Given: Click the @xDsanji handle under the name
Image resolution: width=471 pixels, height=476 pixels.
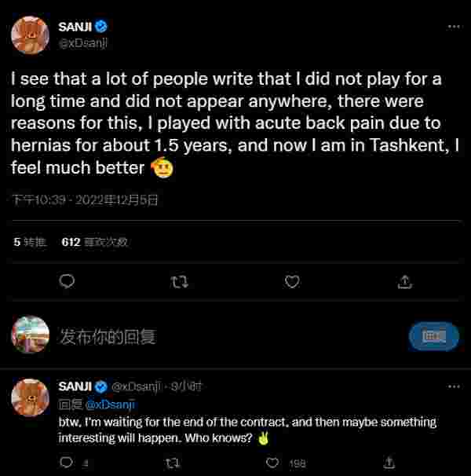Looking at the screenshot, I should 82,43.
